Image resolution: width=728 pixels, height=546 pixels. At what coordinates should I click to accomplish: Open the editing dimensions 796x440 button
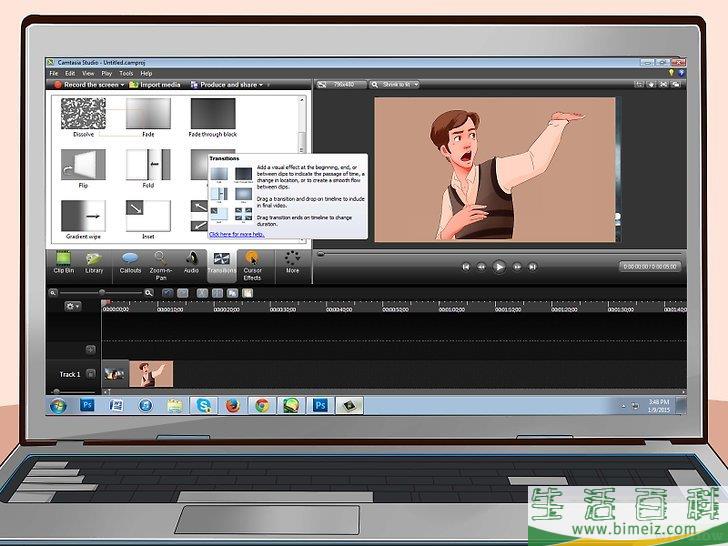pyautogui.click(x=342, y=84)
